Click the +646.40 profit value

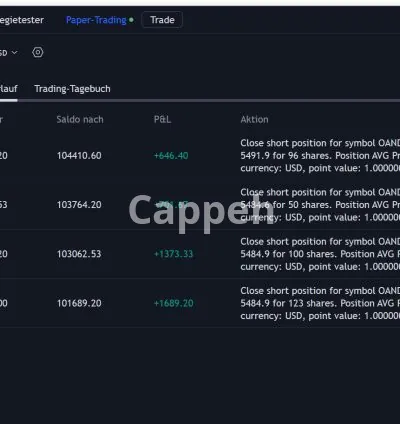171,156
